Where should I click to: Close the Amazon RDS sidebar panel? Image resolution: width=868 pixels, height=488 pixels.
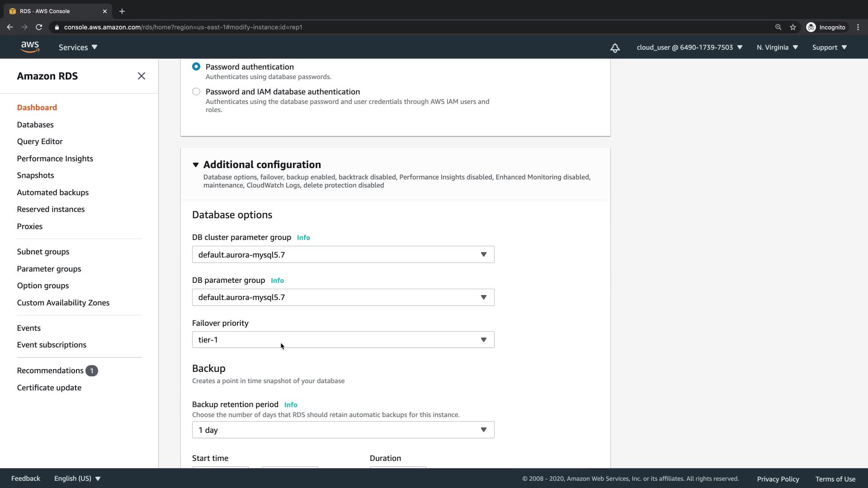(142, 76)
